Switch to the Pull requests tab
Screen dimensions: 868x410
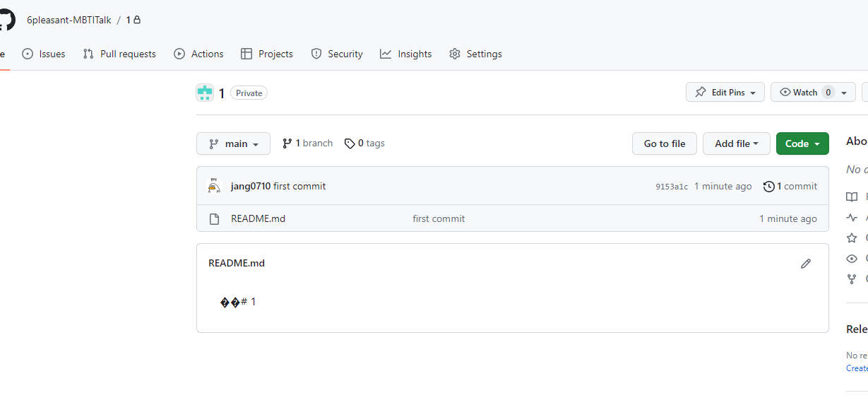point(119,54)
